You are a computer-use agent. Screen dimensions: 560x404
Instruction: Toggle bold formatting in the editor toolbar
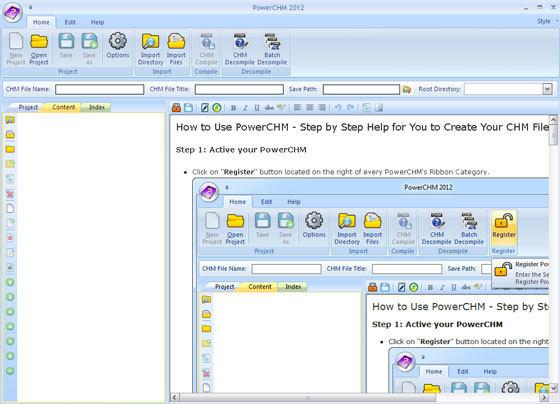tap(233, 108)
